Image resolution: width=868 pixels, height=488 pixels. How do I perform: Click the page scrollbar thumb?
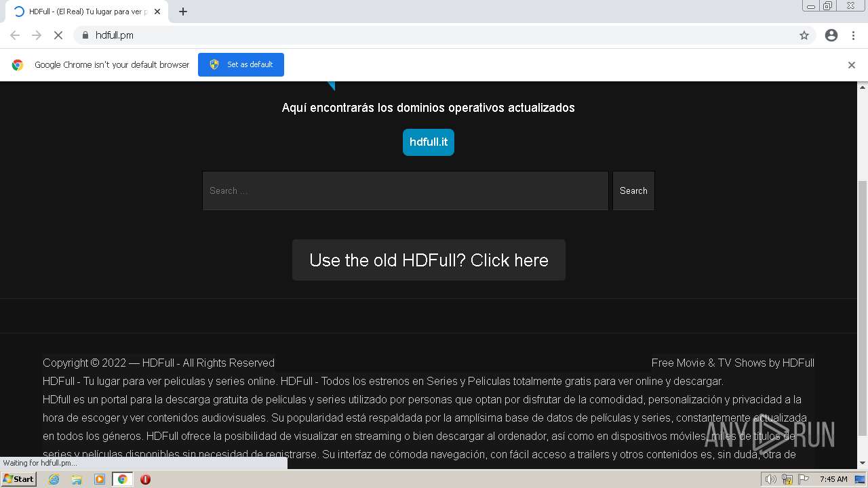point(863,308)
